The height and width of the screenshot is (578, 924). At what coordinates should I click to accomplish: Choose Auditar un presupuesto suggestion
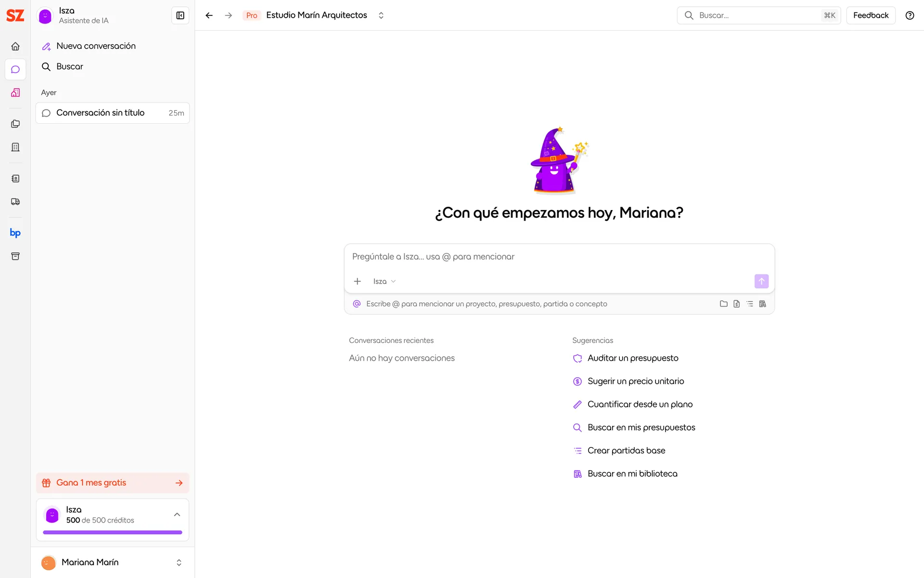pos(626,358)
